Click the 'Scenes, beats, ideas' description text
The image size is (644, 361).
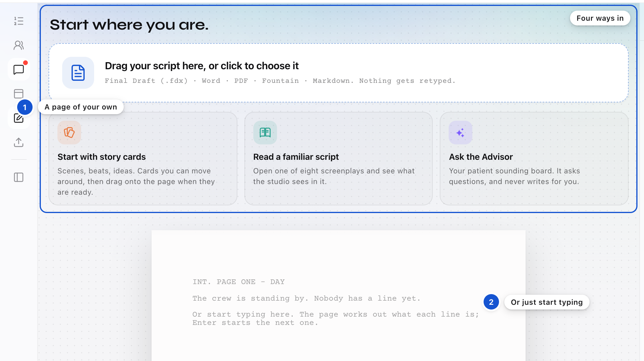[x=136, y=181]
